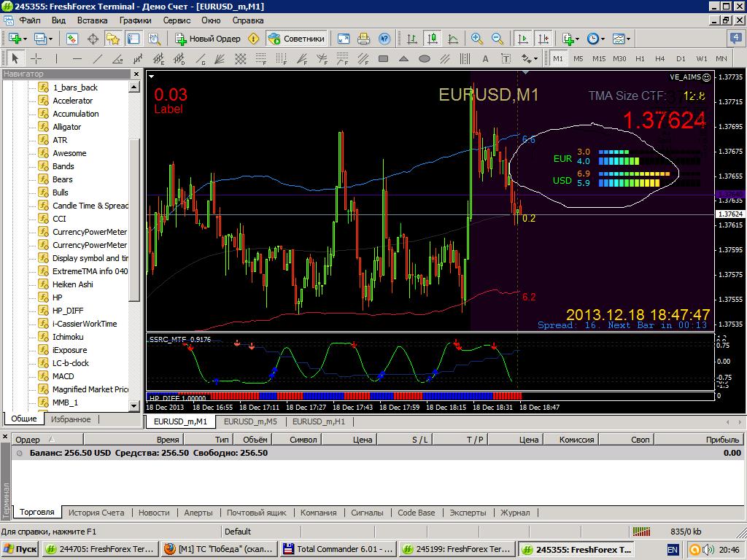Image resolution: width=747 pixels, height=560 pixels.
Task: Switch chart to line chart mode
Action: pos(453,39)
